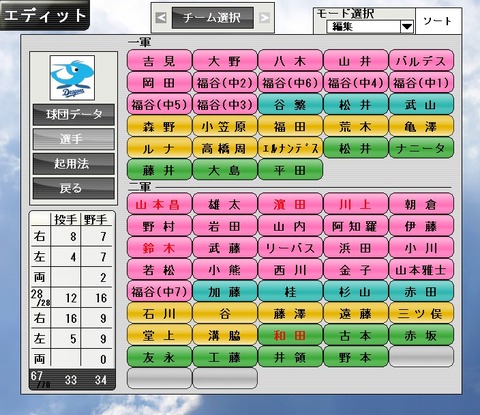Open 球団データ team data
This screenshot has height=415, width=480.
(x=73, y=114)
